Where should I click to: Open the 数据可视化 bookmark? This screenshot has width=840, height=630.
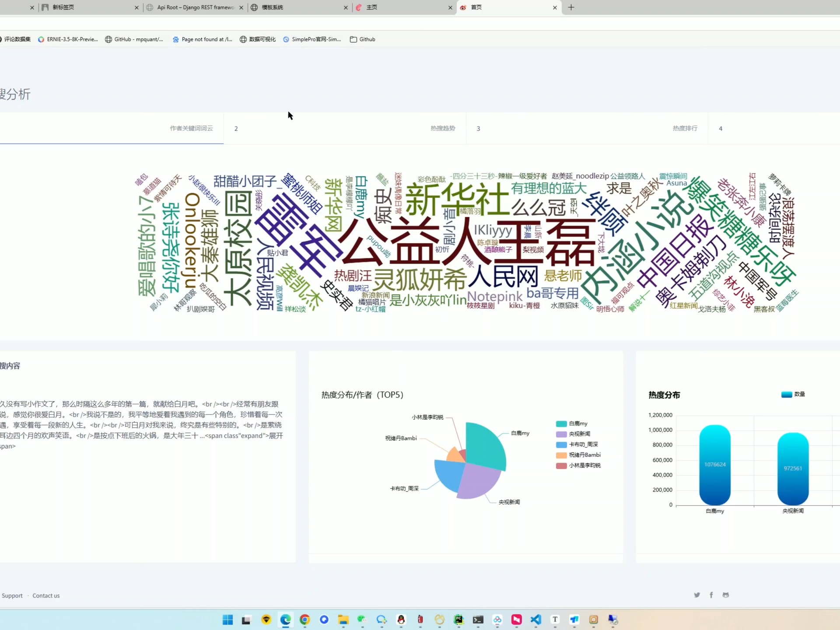pos(258,39)
